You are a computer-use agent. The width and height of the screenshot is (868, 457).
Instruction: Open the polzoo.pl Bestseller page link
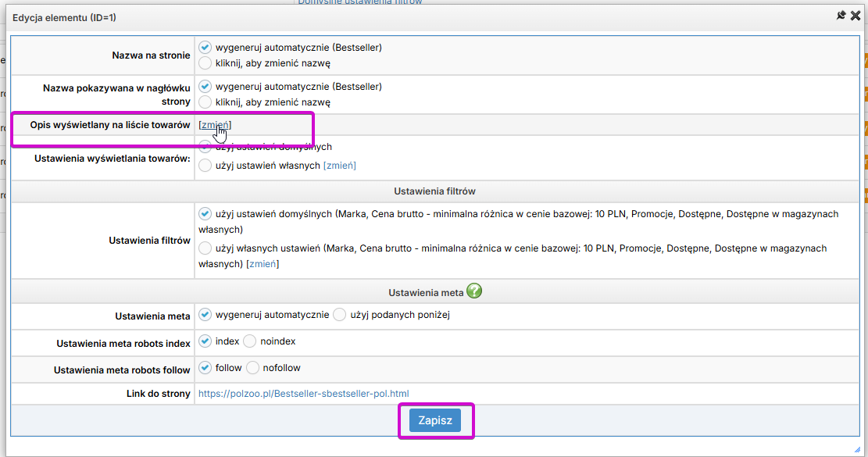click(303, 394)
